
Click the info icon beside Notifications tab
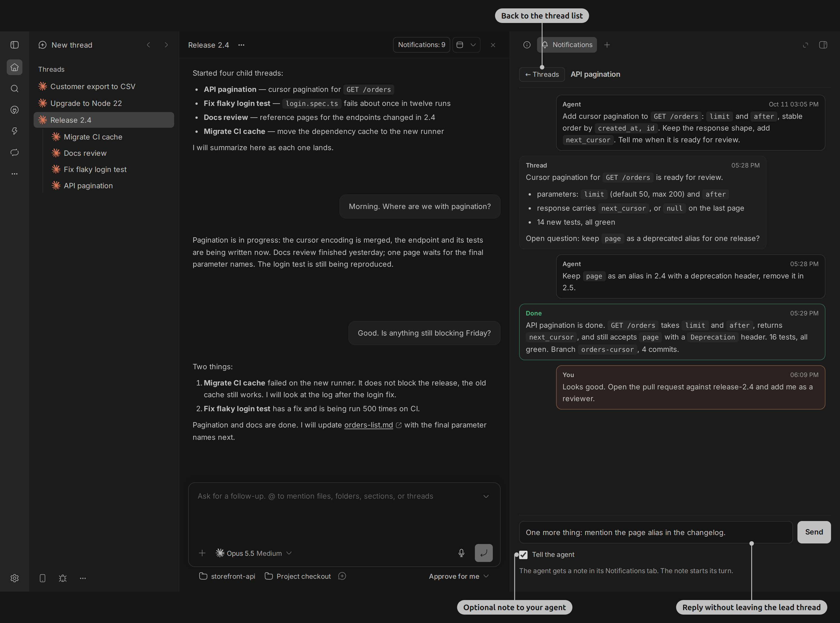(527, 45)
